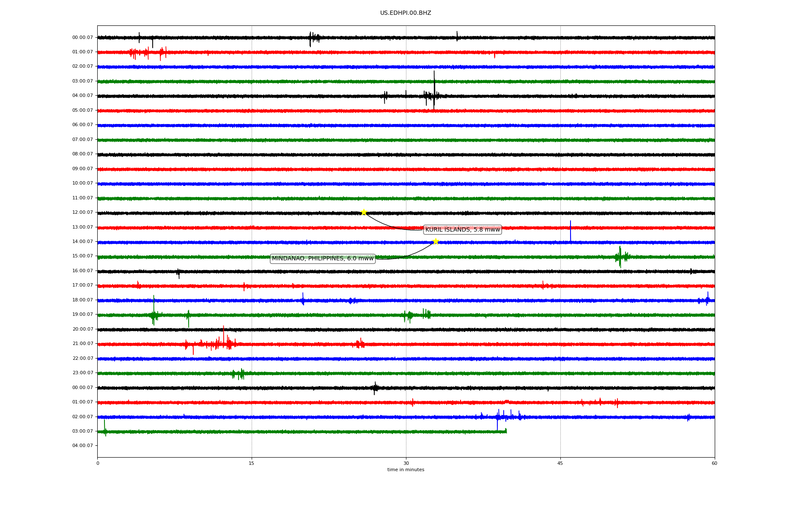Click the end of the final green trace
The width and height of the screenshot is (812, 508).
[506, 431]
